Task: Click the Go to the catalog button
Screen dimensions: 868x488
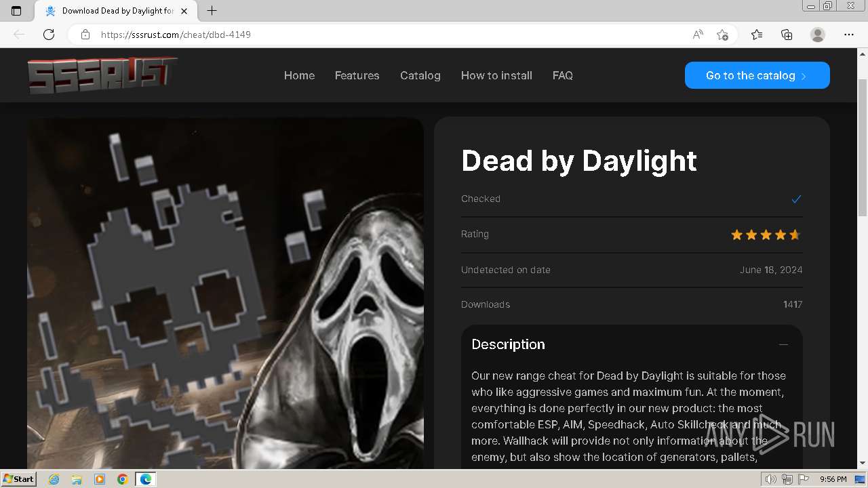Action: pyautogui.click(x=757, y=75)
